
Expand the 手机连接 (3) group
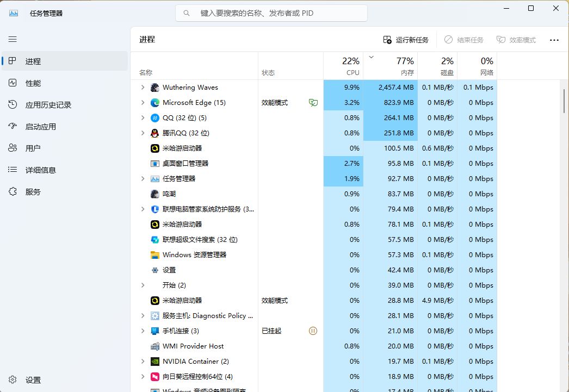pos(143,331)
